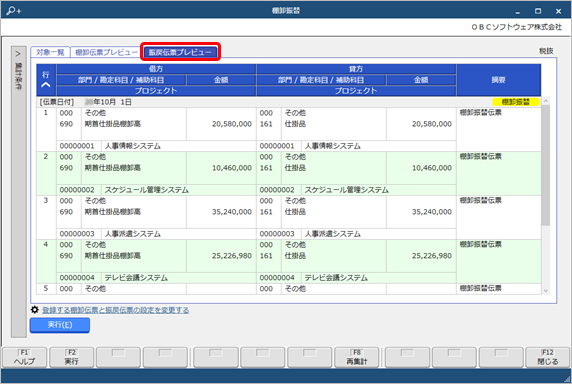Select credit project 人事派遣システム
572x384 pixels.
click(x=332, y=234)
